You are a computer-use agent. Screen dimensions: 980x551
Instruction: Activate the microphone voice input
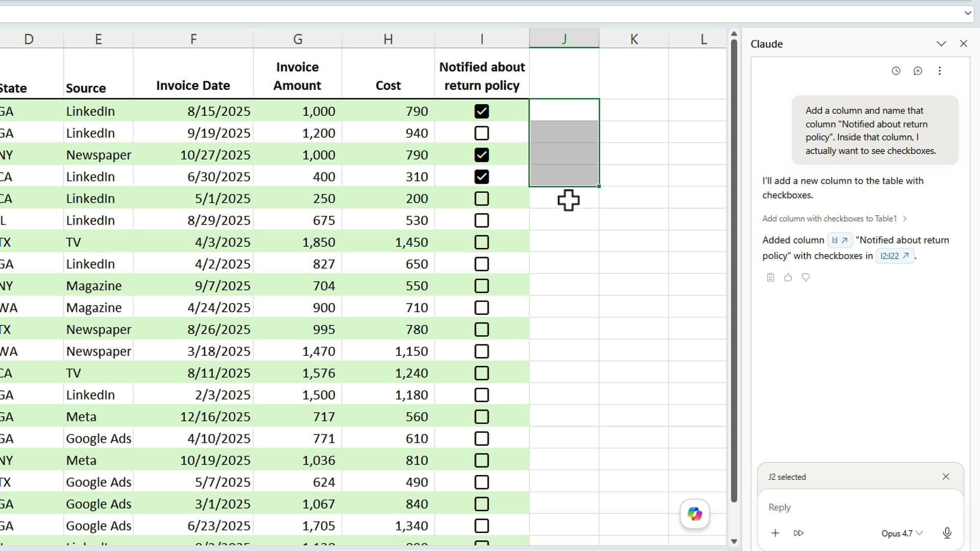tap(947, 533)
